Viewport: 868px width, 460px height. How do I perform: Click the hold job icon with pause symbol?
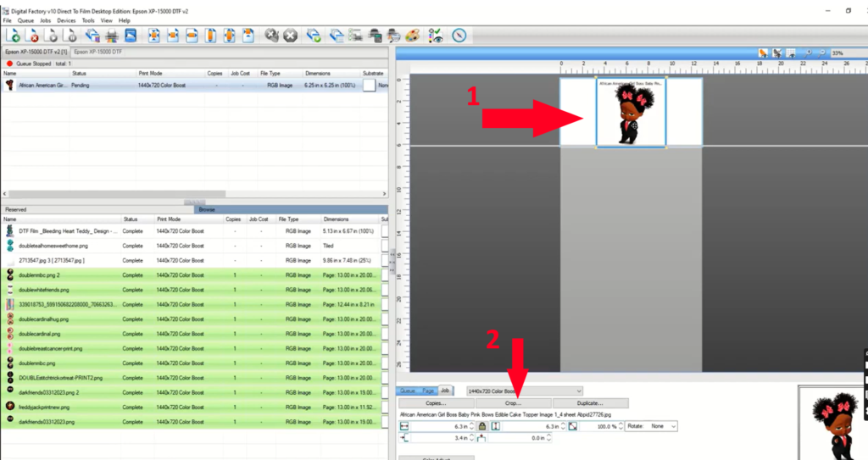point(70,36)
